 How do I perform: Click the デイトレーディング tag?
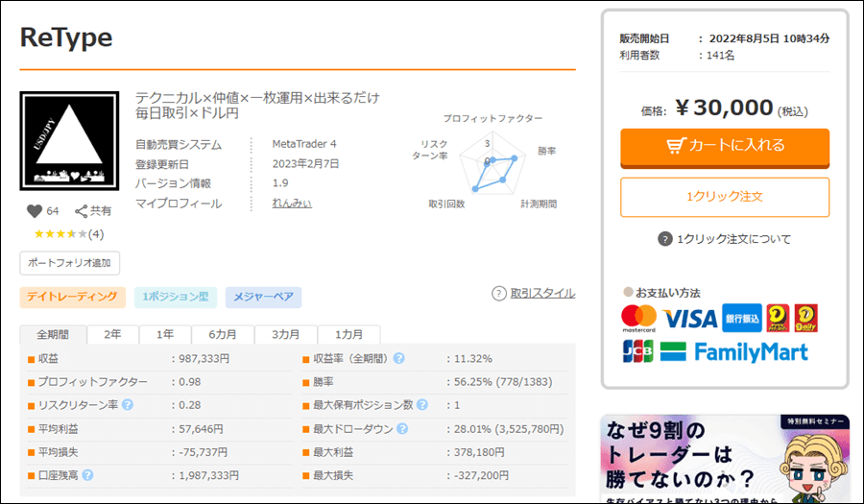(73, 298)
